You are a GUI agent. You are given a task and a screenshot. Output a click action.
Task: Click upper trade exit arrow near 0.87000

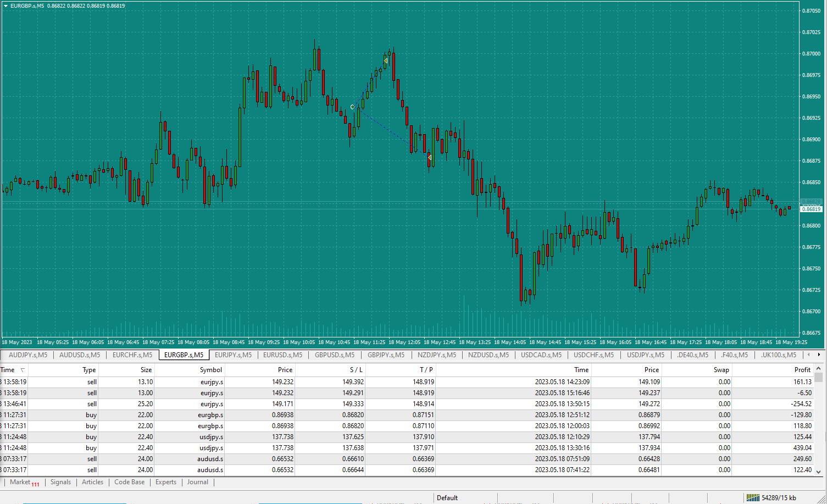point(386,60)
